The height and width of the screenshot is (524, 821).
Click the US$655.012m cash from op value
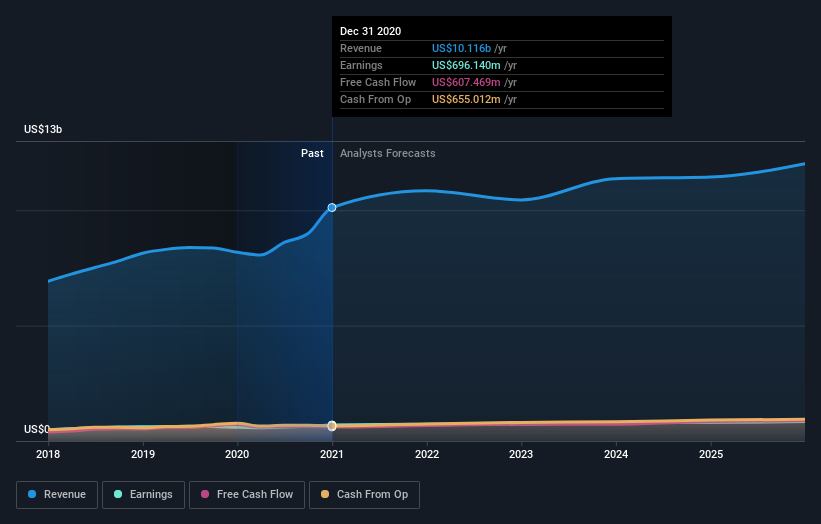click(466, 99)
